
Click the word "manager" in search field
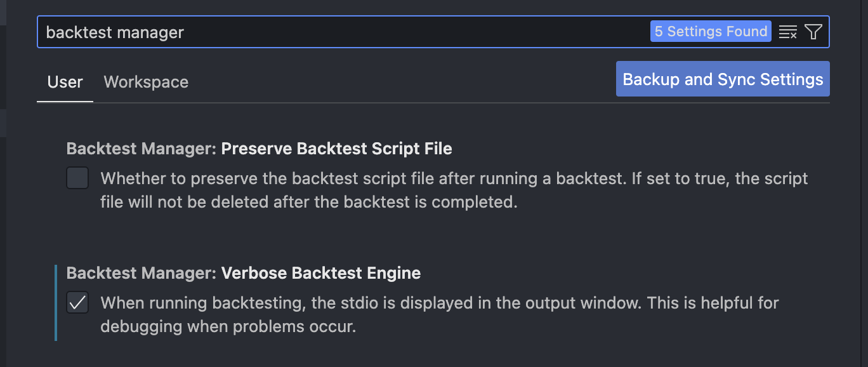tap(154, 32)
